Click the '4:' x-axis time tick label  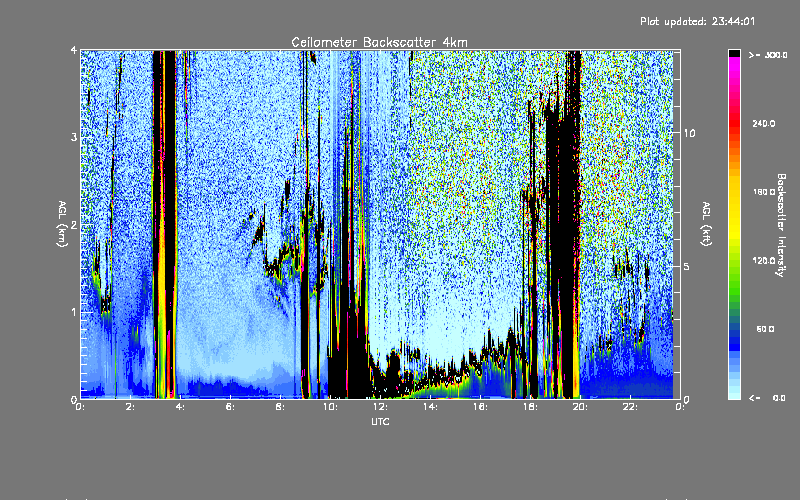point(180,407)
